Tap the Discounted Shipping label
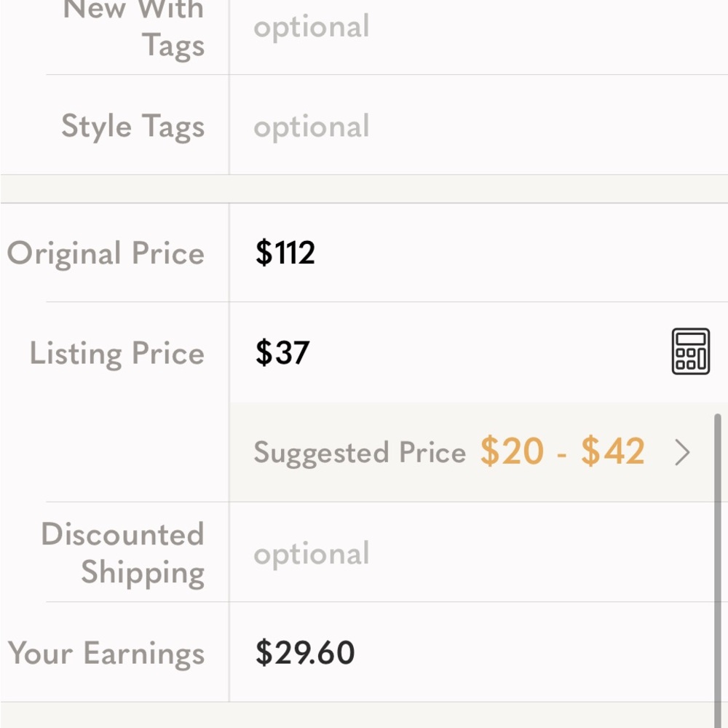 point(123,553)
